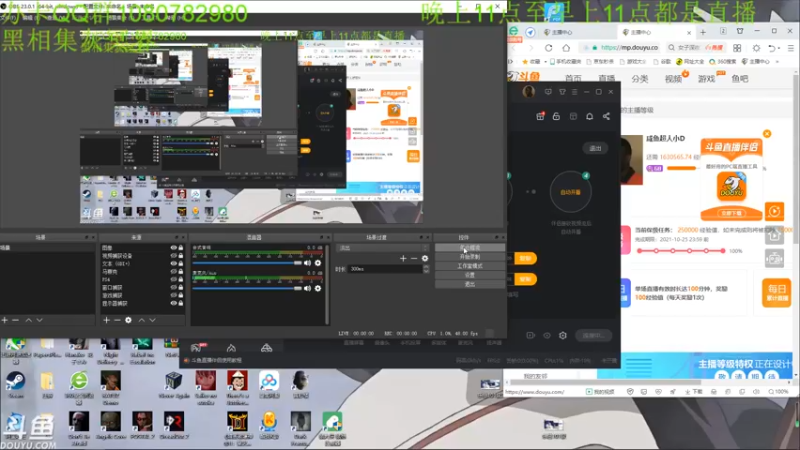Screen dimensions: 800x450
Task: Click the transition duration field showing 300ms
Action: 386,269
